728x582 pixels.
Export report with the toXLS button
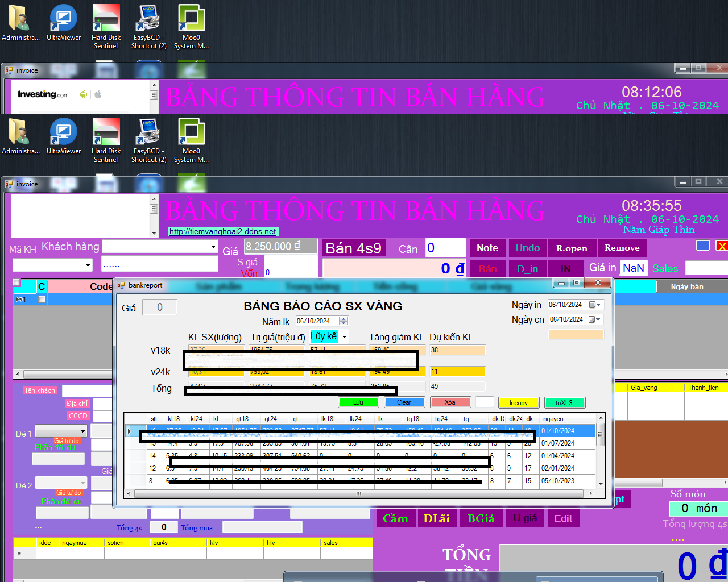tap(564, 402)
